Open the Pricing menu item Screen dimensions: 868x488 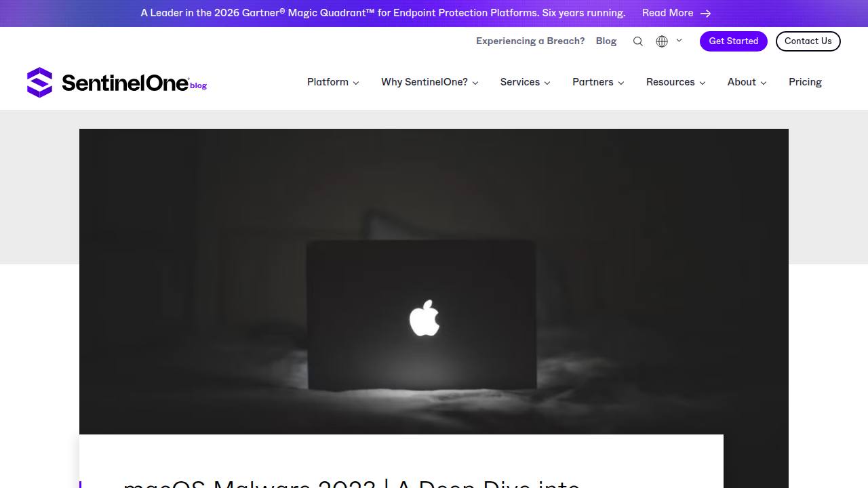pyautogui.click(x=805, y=82)
